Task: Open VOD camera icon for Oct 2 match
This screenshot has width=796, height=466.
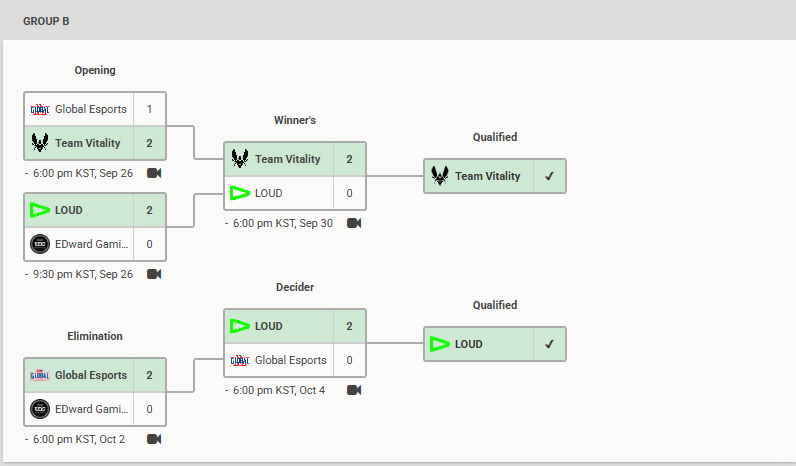Action: (154, 439)
